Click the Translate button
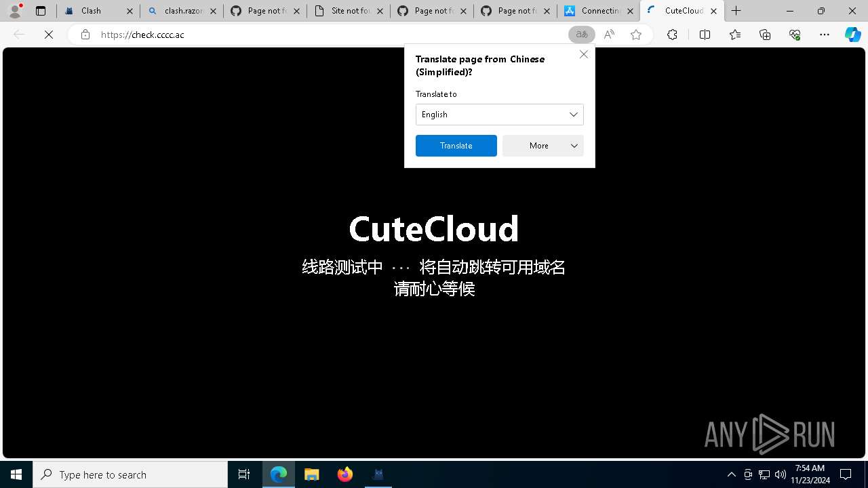This screenshot has width=868, height=488. point(456,146)
